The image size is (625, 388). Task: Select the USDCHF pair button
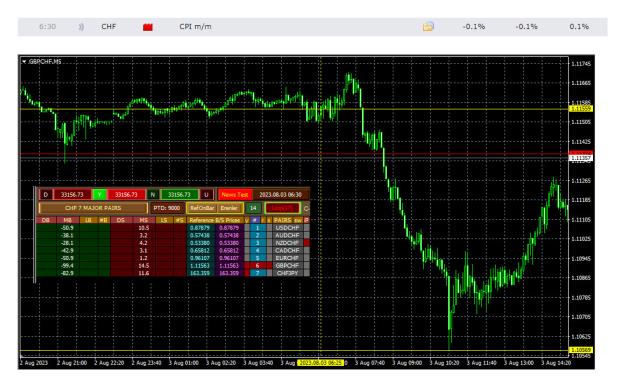pos(287,228)
